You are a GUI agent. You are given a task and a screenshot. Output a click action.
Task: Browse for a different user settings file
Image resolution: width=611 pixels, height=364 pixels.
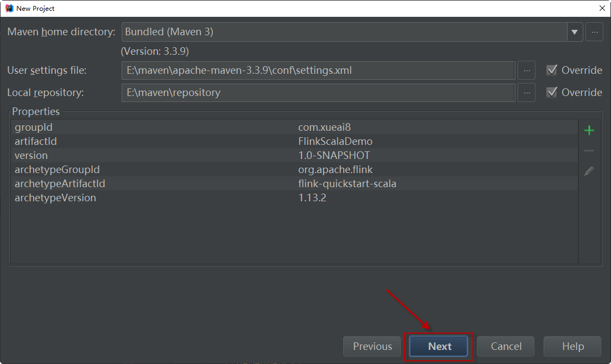click(526, 70)
